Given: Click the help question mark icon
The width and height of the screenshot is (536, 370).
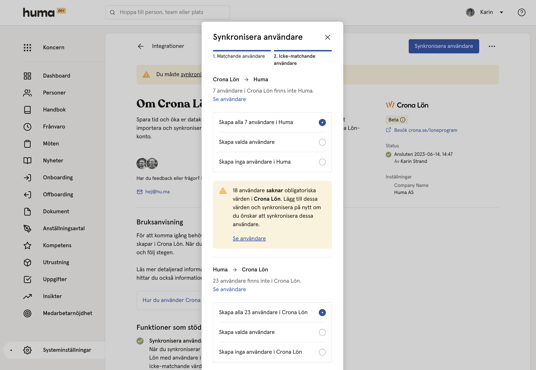Looking at the screenshot, I should pos(521,12).
